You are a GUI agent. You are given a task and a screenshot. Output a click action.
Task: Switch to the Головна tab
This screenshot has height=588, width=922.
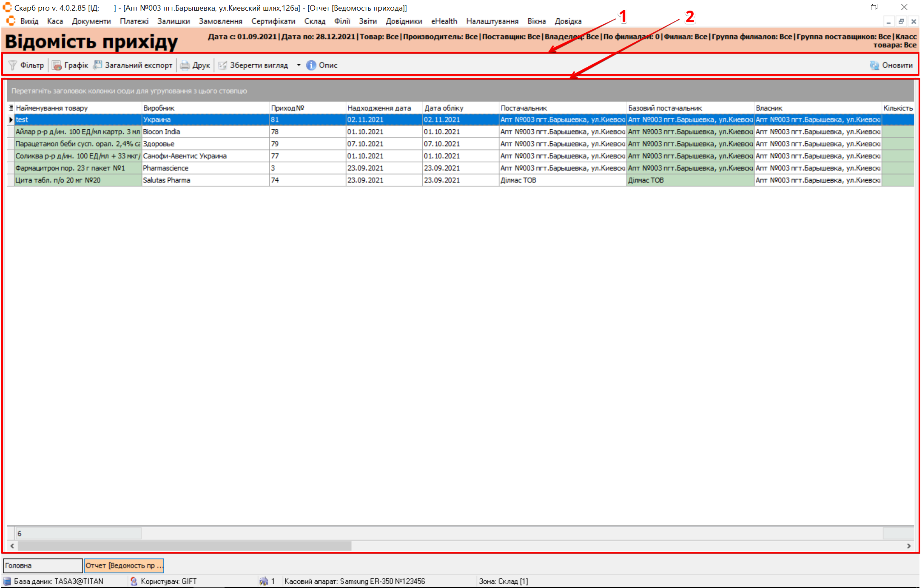43,565
